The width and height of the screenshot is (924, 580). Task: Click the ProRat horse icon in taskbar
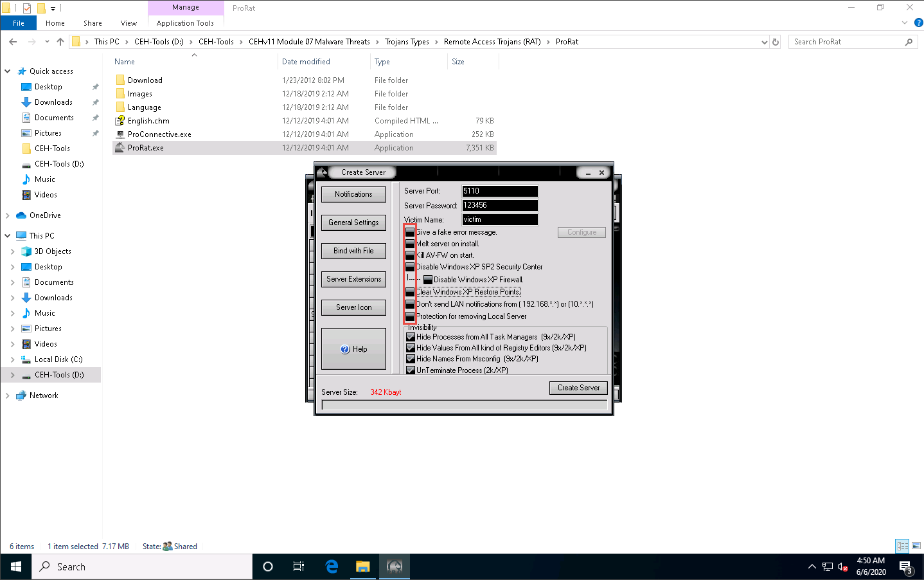click(394, 566)
